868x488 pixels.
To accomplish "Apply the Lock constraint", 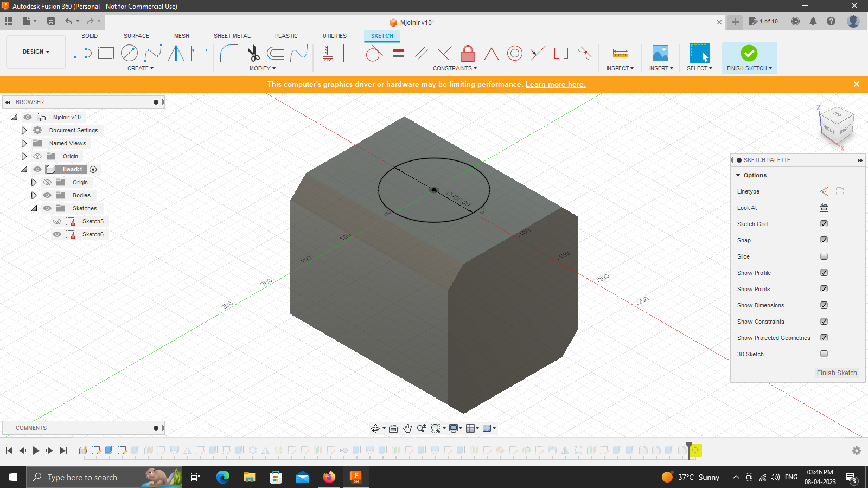I will pos(468,53).
